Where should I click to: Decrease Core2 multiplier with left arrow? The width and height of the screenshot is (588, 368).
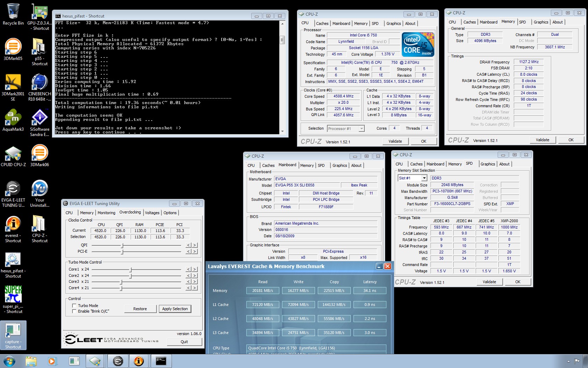[189, 276]
